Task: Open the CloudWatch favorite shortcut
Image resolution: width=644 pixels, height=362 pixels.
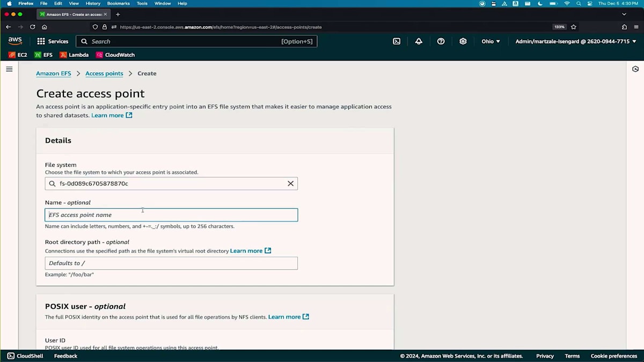Action: point(115,55)
